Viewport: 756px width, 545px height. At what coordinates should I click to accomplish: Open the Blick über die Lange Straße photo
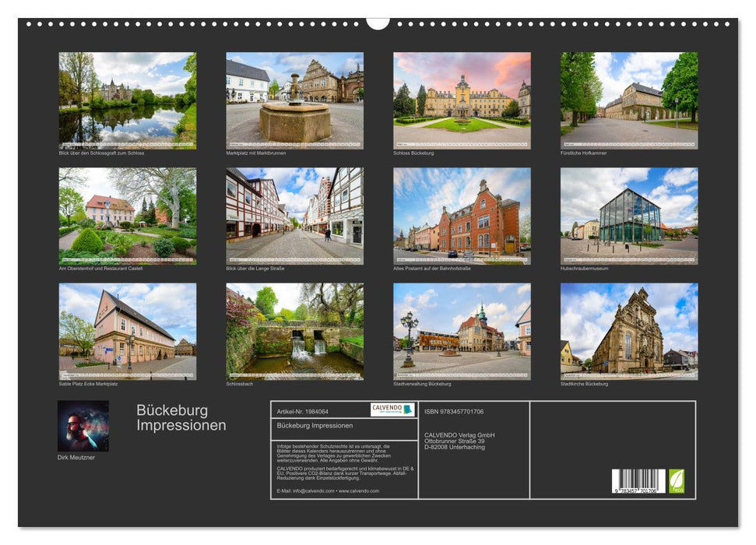pos(294,216)
